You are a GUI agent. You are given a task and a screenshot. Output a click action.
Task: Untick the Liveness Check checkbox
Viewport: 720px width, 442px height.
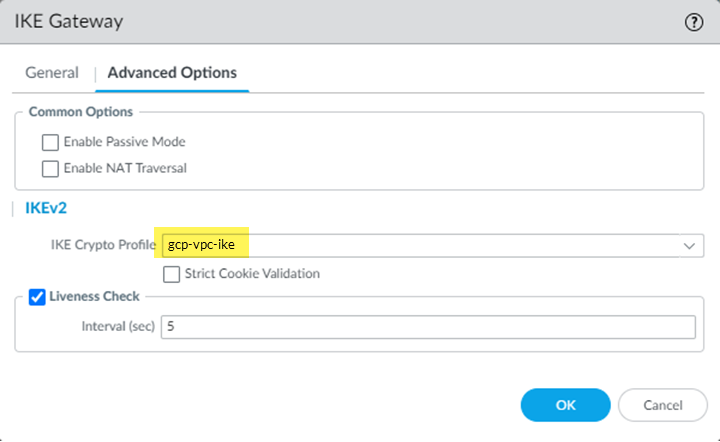click(x=37, y=296)
